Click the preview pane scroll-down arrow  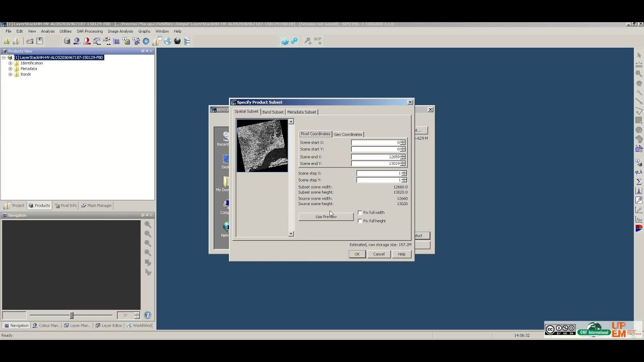pyautogui.click(x=291, y=234)
